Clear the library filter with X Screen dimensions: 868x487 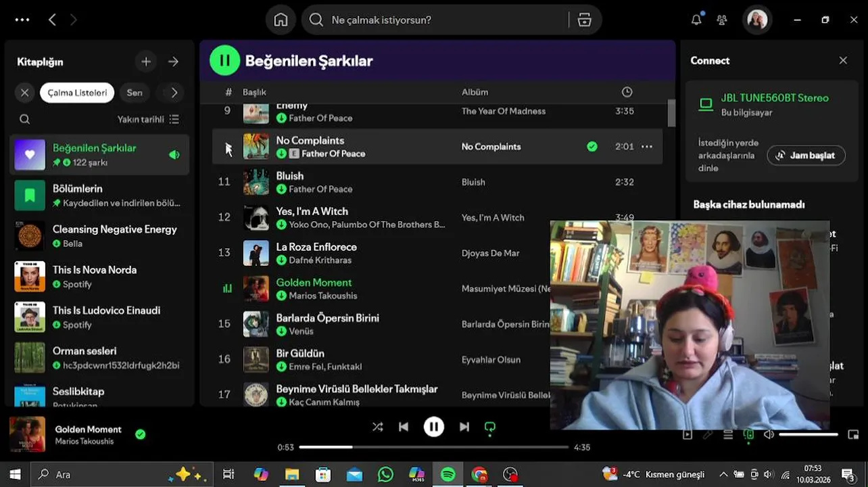tap(25, 93)
